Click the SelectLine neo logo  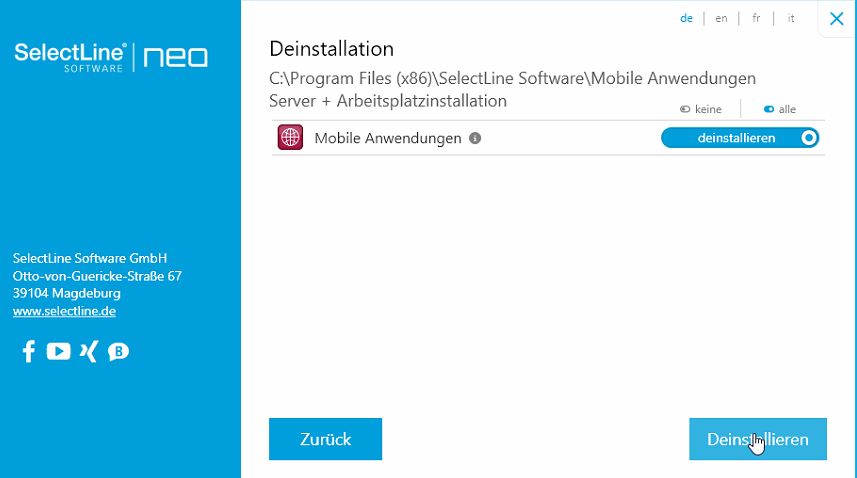pyautogui.click(x=111, y=57)
